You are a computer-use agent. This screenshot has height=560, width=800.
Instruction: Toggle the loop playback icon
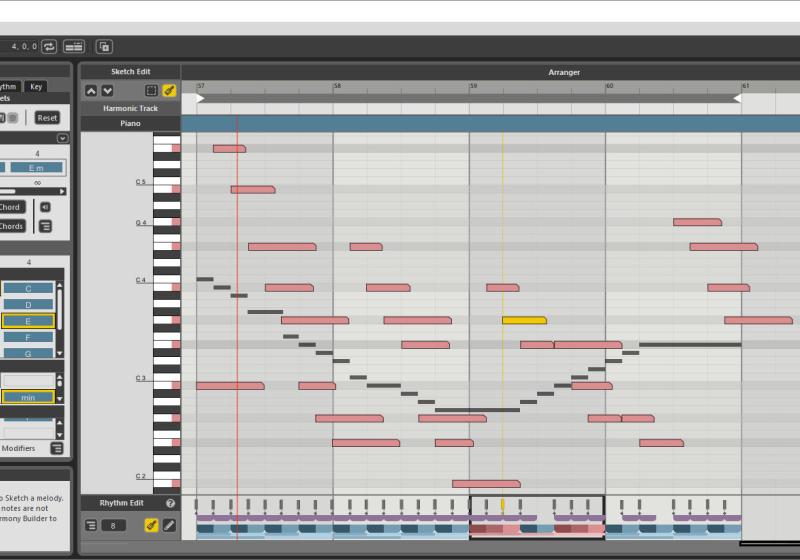pos(49,47)
